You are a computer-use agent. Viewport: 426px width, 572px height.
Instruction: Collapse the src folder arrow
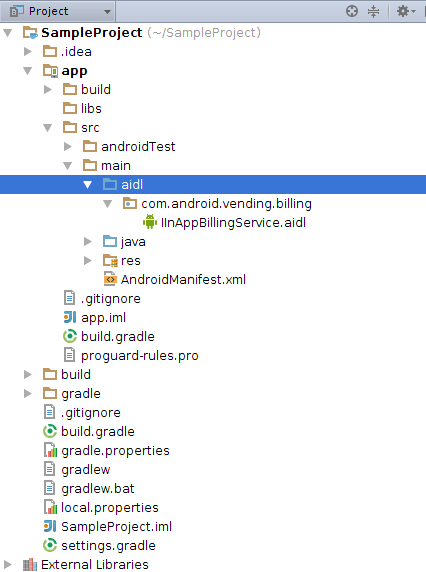coord(48,128)
